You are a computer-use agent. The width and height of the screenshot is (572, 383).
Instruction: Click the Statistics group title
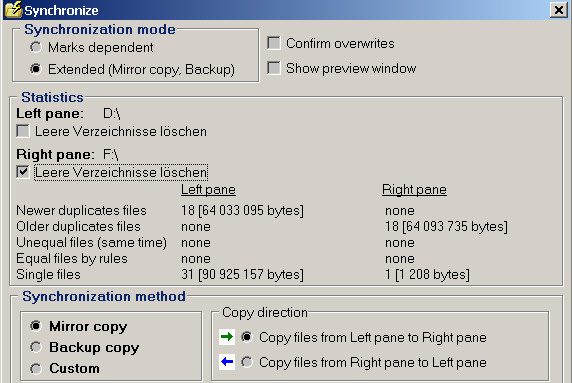coord(52,97)
